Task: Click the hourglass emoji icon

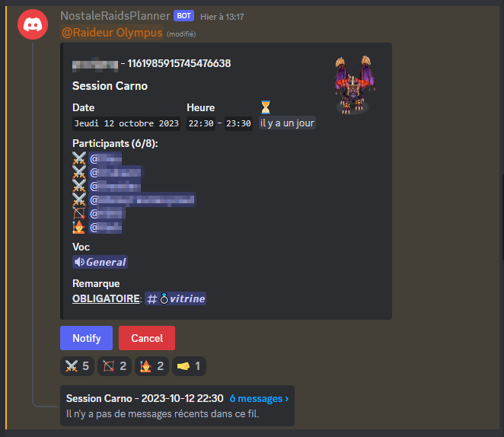Action: (x=266, y=107)
